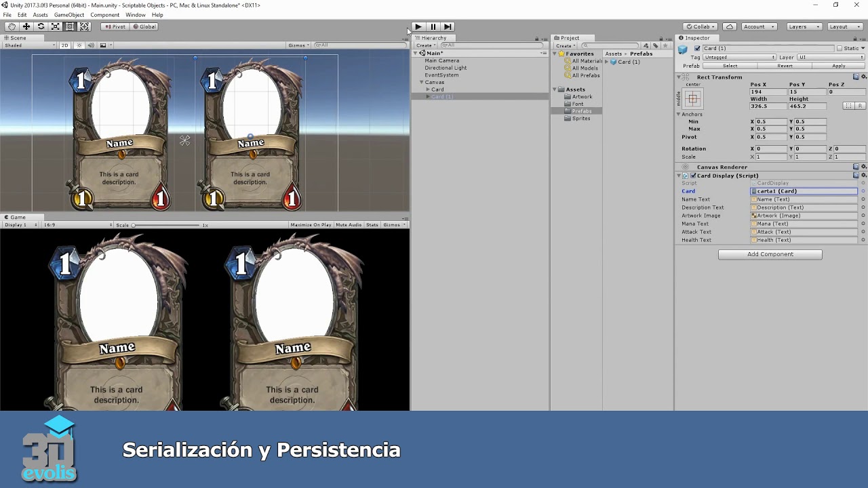Open Rect Transform help book icon
This screenshot has height=488, width=868.
tap(856, 77)
